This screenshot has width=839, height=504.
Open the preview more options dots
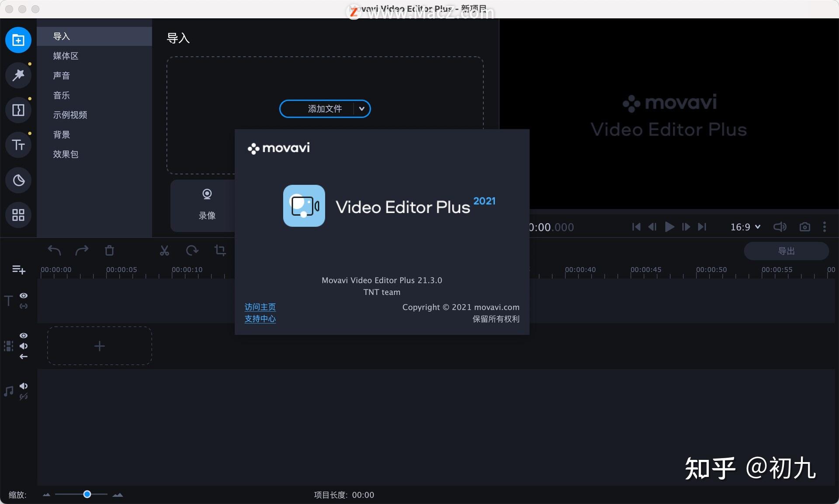pos(825,227)
